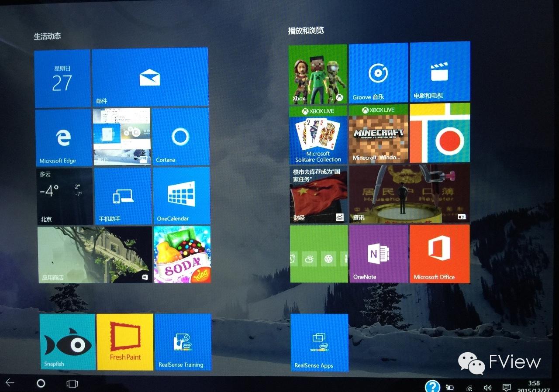
Task: Select the 播放和浏览 group header
Action: pos(306,31)
